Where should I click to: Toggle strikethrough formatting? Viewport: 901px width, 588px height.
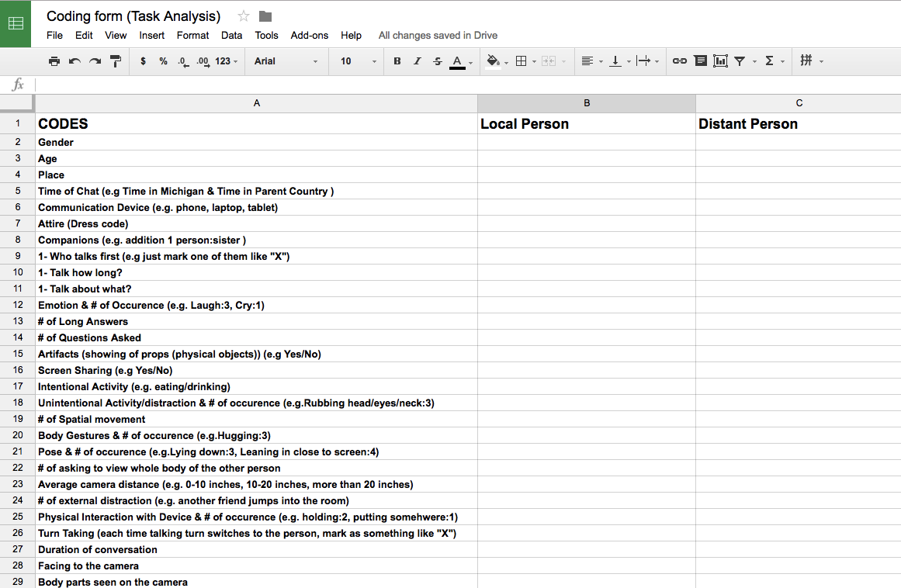pyautogui.click(x=438, y=61)
